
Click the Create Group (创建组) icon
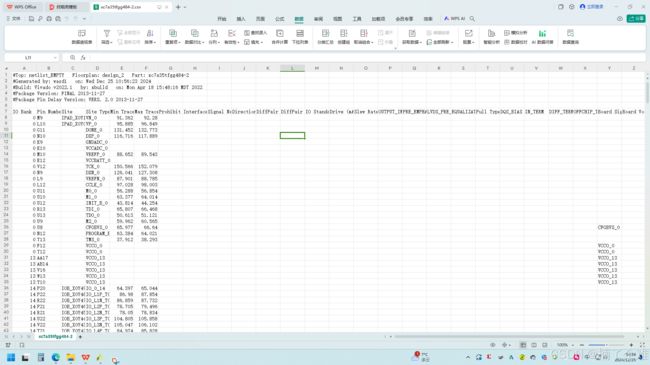pos(344,34)
